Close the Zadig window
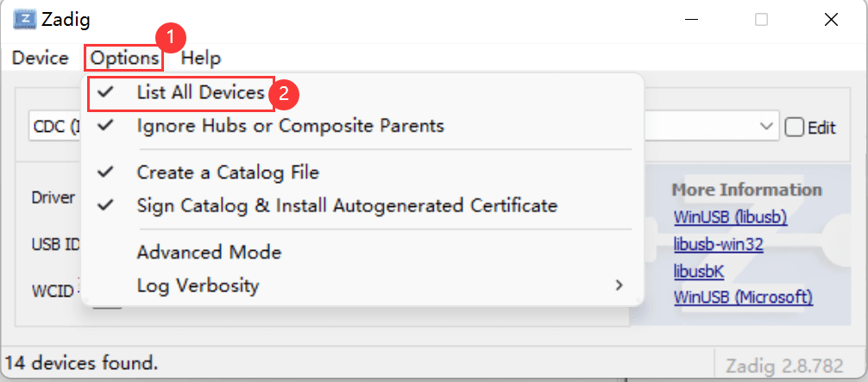 tap(830, 19)
